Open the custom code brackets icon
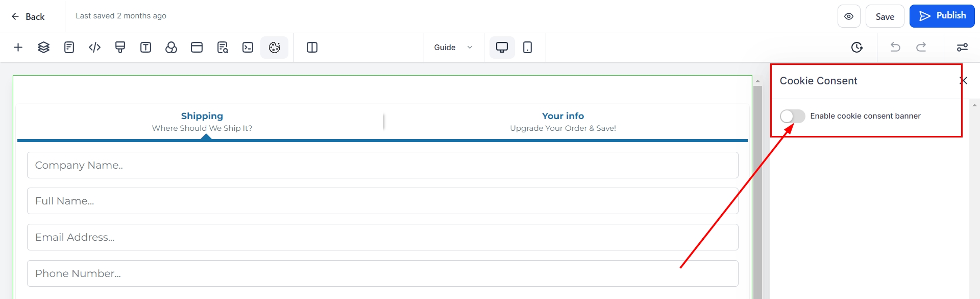980x299 pixels. (94, 48)
